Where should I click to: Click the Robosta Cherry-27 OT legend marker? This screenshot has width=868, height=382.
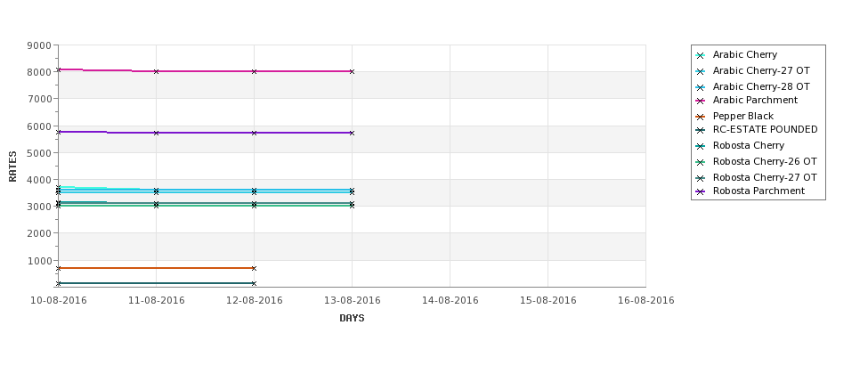701,178
